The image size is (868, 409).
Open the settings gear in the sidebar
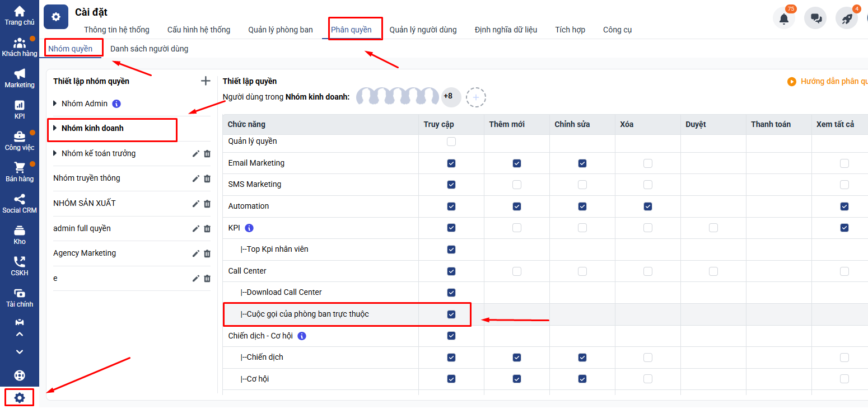[20, 398]
